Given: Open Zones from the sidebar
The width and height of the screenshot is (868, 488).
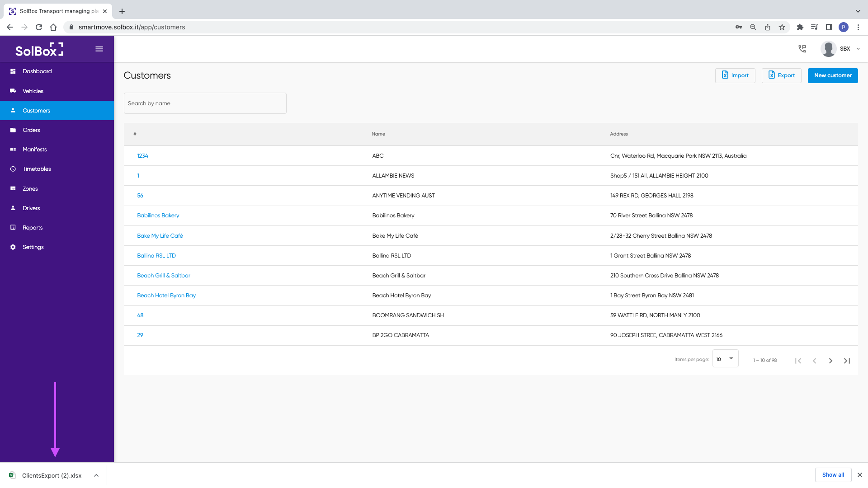Looking at the screenshot, I should pos(57,188).
